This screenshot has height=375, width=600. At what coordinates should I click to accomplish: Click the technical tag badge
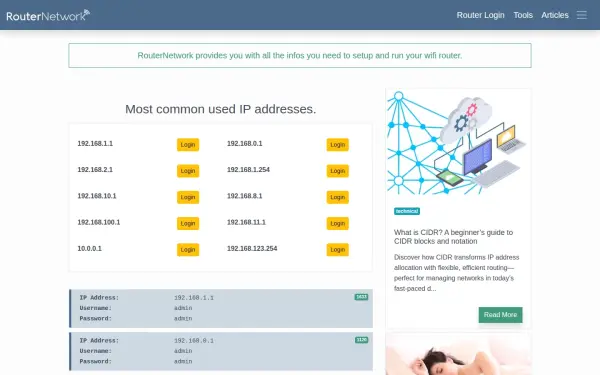coord(407,211)
